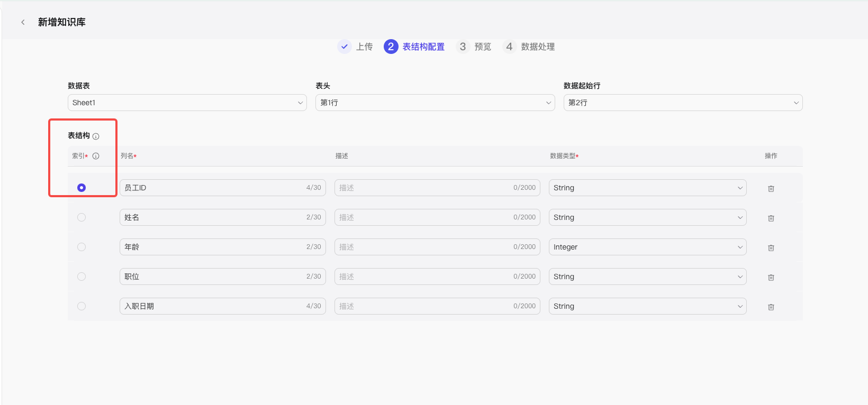868x405 pixels.
Task: Select 职位 as the index column
Action: [x=82, y=277]
